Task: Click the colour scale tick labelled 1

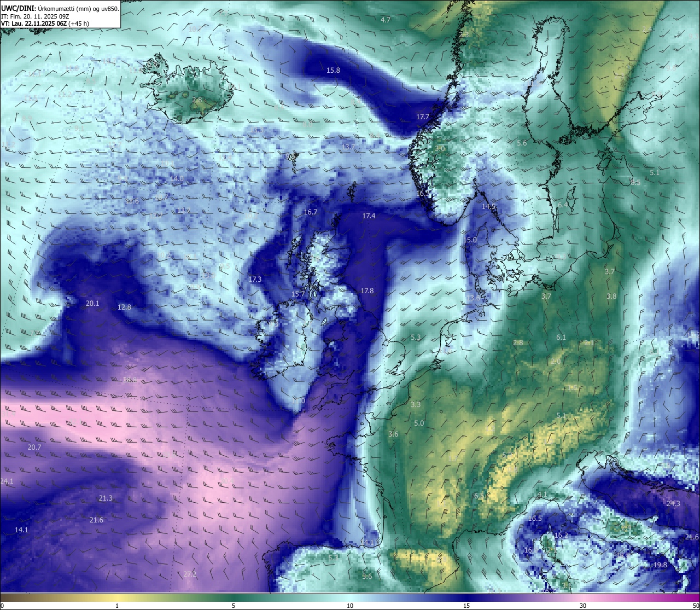Action: 117,606
